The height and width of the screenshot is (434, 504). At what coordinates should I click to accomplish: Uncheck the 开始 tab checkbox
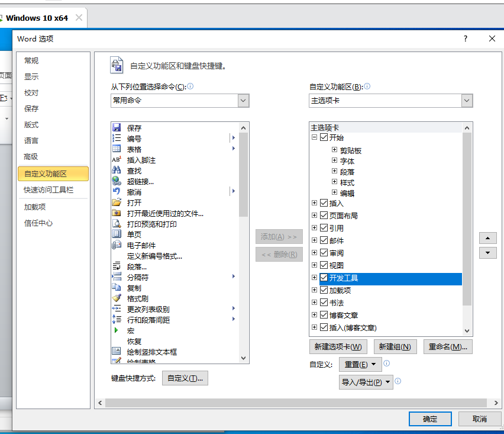[324, 137]
